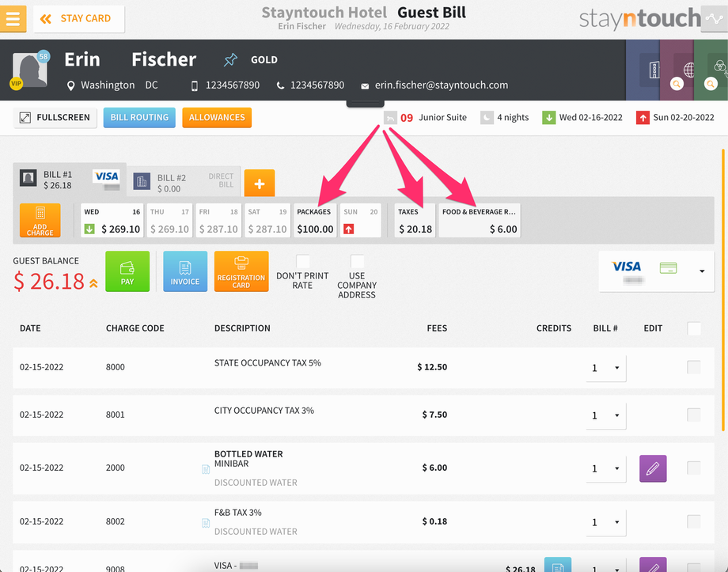Check the Bottled Water row checkbox

click(694, 468)
